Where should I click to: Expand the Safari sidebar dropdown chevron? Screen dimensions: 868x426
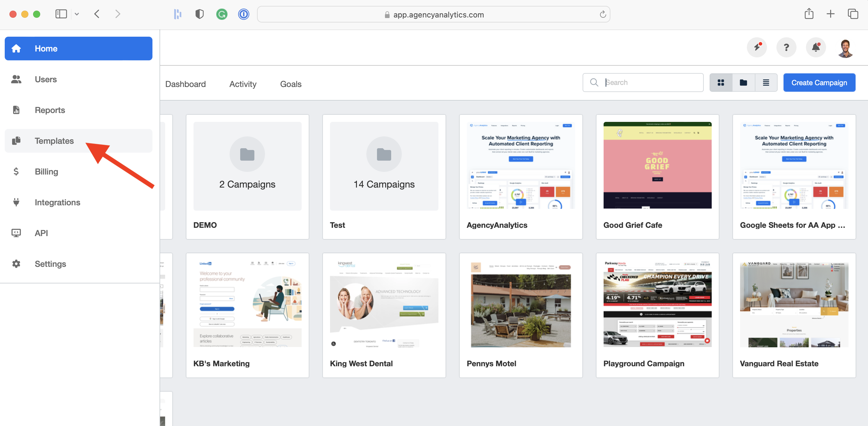click(x=77, y=14)
